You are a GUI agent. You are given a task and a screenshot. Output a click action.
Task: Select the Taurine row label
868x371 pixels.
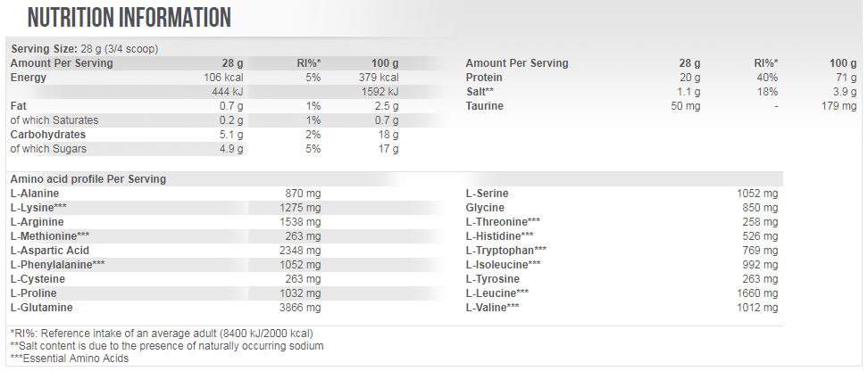[485, 106]
